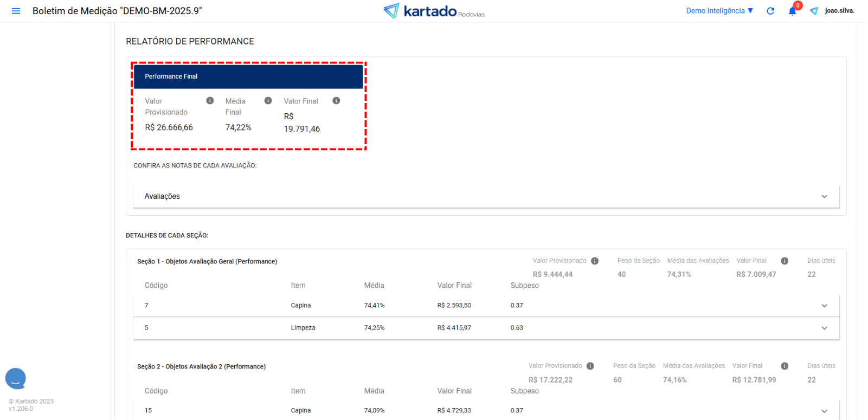868x420 pixels.
Task: Click Seção 1 Valor Final info icon
Action: [x=785, y=261]
